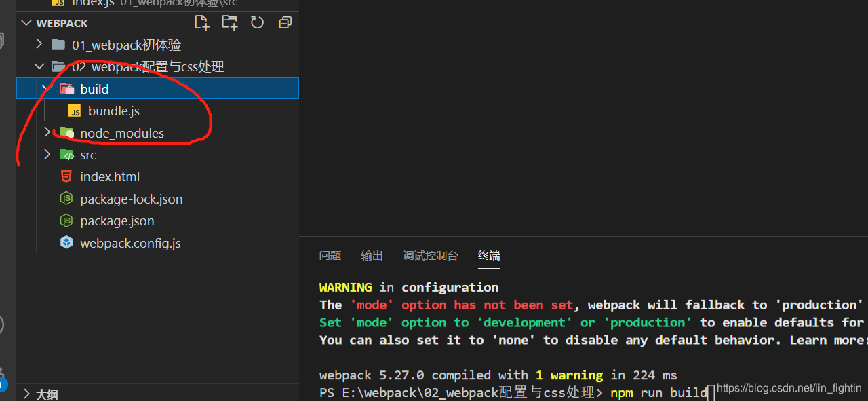
Task: Click the green node_modules folder icon
Action: click(x=66, y=133)
